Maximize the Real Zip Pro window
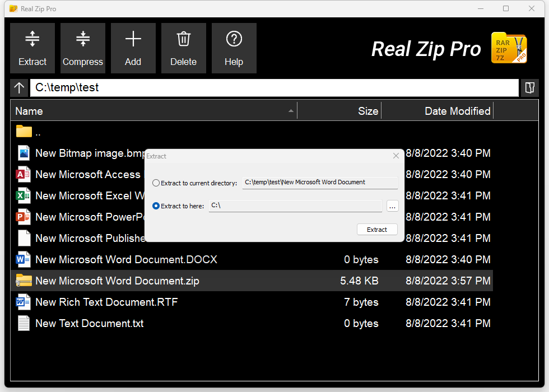This screenshot has width=549, height=392. 506,8
